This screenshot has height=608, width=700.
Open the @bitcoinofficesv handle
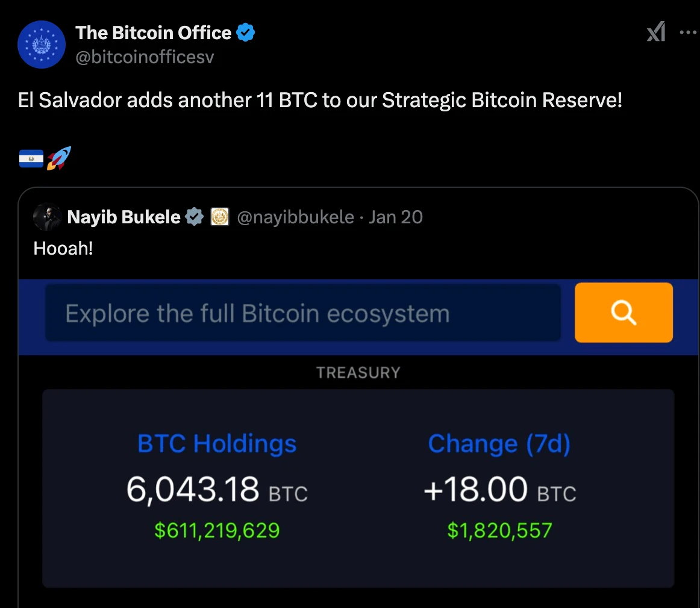click(145, 57)
